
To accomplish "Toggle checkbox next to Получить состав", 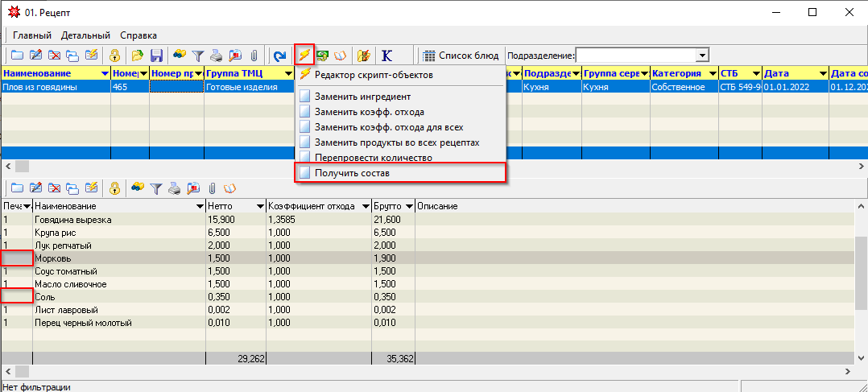I will 304,173.
